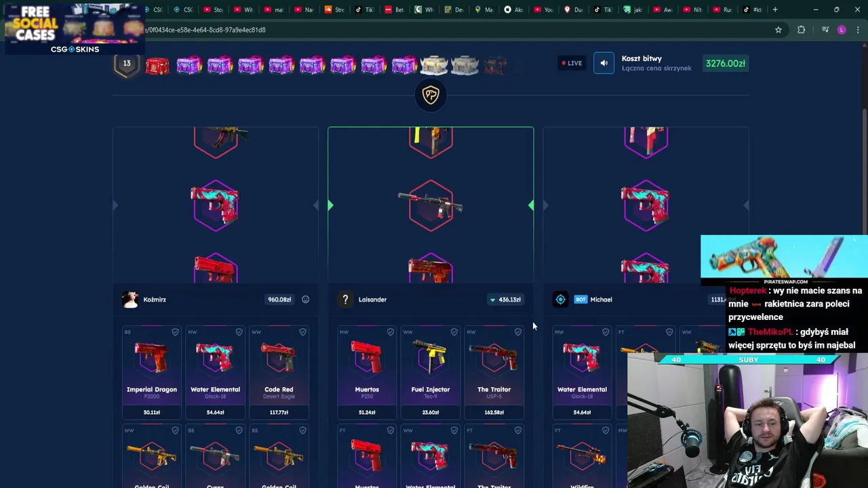This screenshot has height=488, width=868.
Task: Click the address bar URL text
Action: (x=204, y=30)
